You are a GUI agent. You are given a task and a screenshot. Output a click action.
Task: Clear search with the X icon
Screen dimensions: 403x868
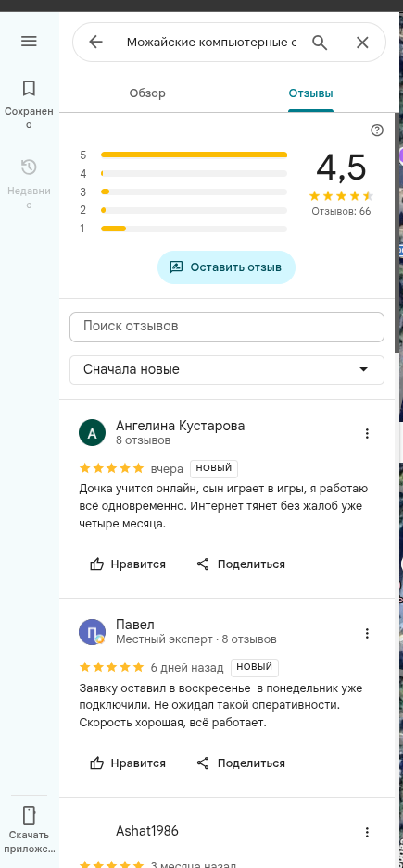[x=362, y=42]
